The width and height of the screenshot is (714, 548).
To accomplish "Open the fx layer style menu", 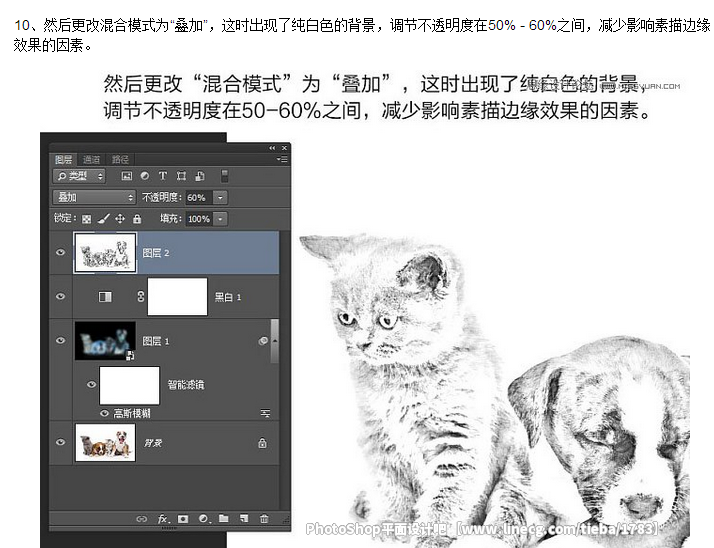I will click(163, 519).
